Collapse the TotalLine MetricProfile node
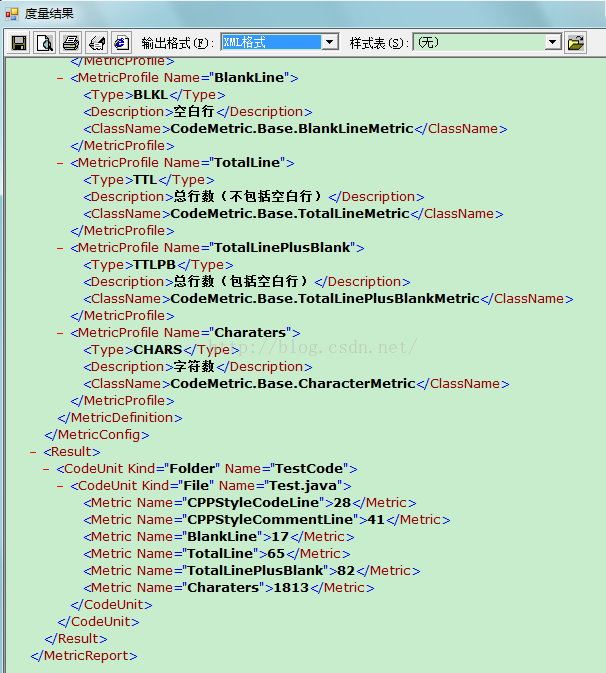 pos(62,162)
